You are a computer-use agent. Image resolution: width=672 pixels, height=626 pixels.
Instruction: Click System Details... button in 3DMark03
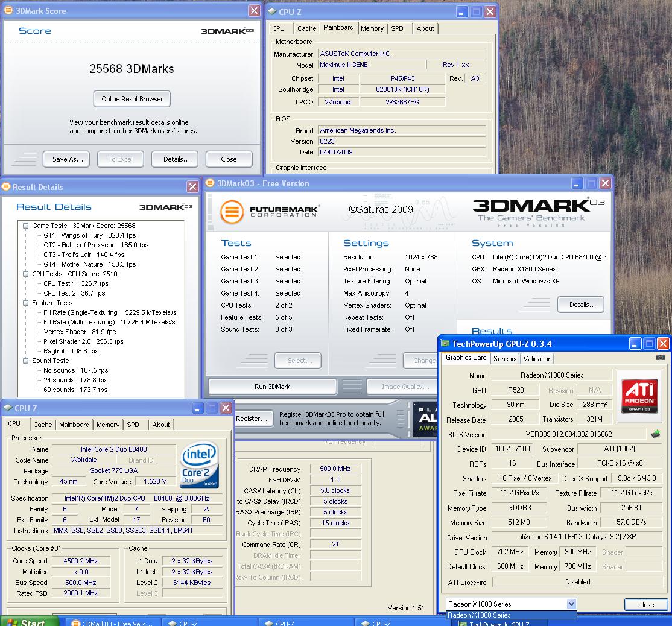581,305
